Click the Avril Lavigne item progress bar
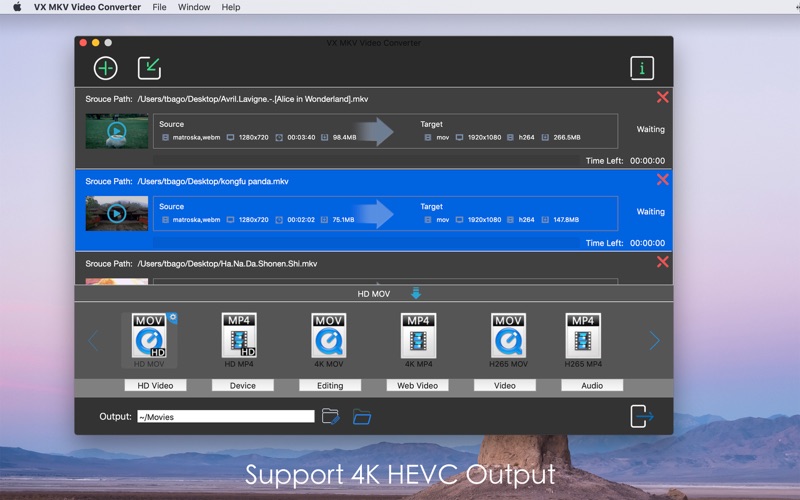 (366, 160)
